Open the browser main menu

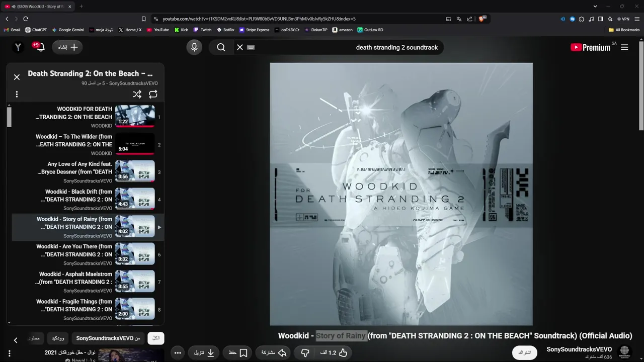[637, 19]
